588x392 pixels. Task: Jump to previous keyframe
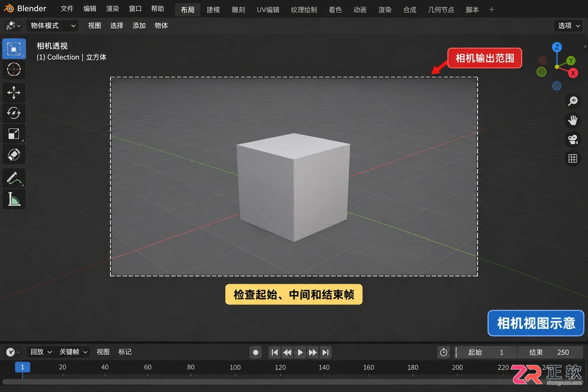[287, 352]
